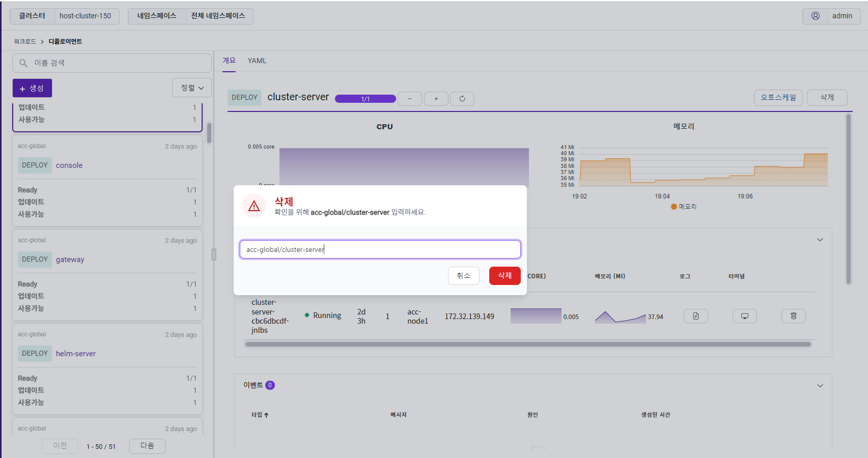Click the pod name cluster-server-cbc6dbcdf-jnlbs
The image size is (868, 458).
click(270, 316)
